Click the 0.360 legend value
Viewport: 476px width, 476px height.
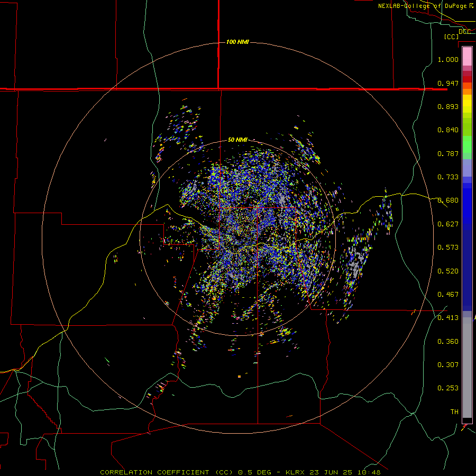[448, 342]
